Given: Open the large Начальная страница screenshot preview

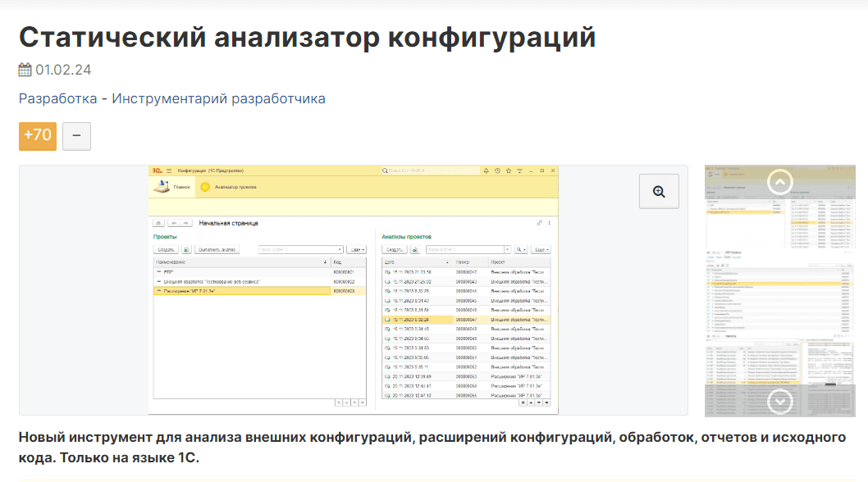Looking at the screenshot, I should (353, 290).
